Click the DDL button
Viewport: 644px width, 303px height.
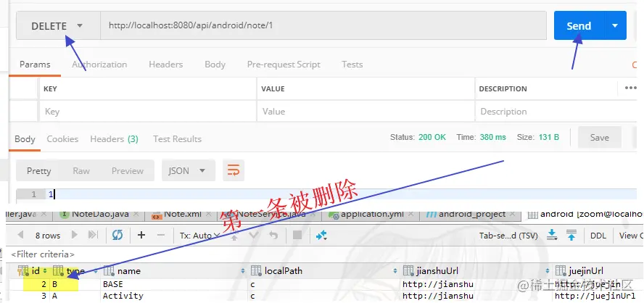[x=598, y=236]
